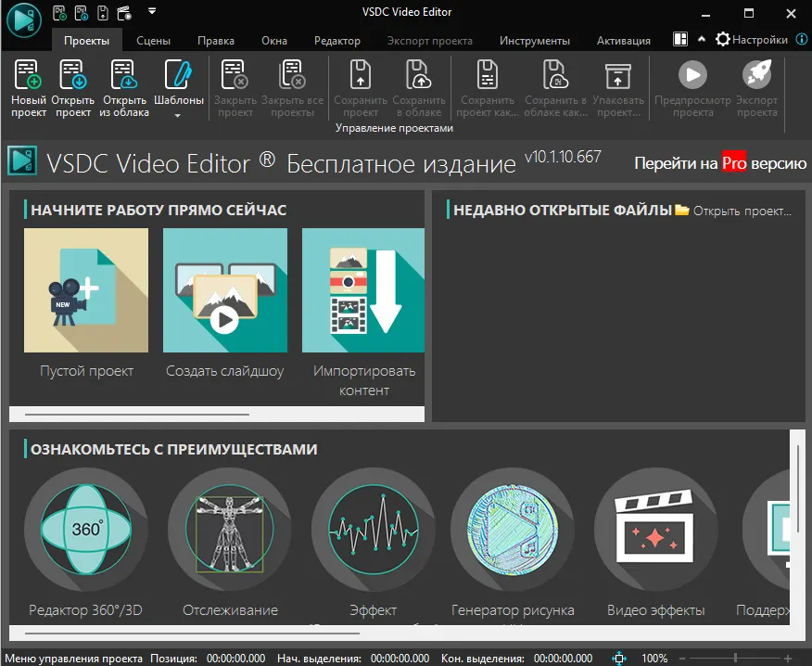Viewport: 812px width, 666px height.
Task: Select the Отслеживание motion tracking icon
Action: [230, 529]
